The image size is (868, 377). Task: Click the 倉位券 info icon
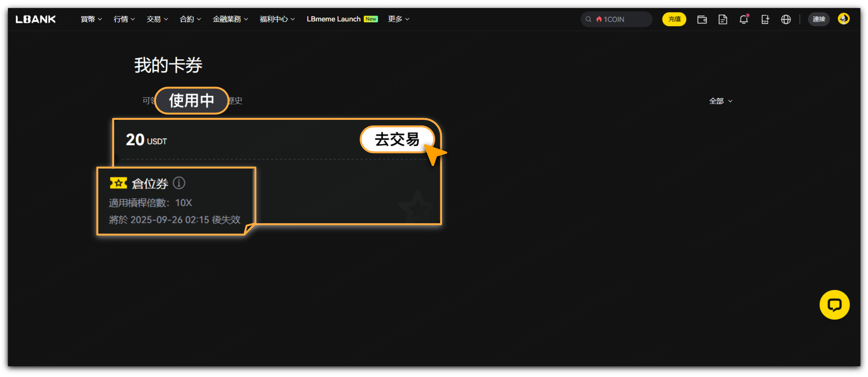179,183
